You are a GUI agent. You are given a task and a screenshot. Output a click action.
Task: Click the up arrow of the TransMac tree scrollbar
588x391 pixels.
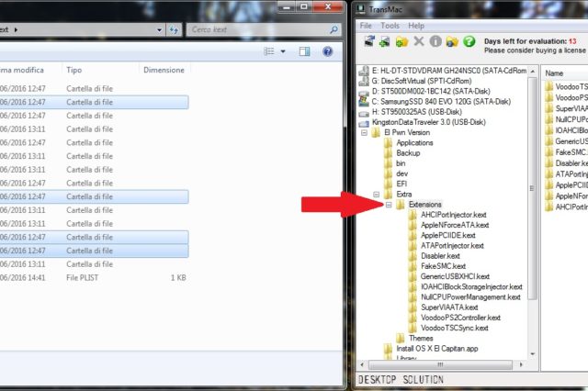point(533,72)
